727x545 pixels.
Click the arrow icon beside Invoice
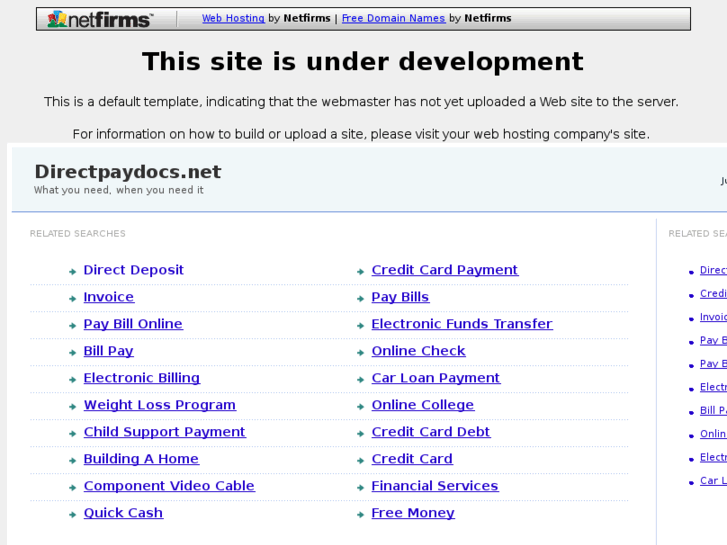(x=72, y=299)
